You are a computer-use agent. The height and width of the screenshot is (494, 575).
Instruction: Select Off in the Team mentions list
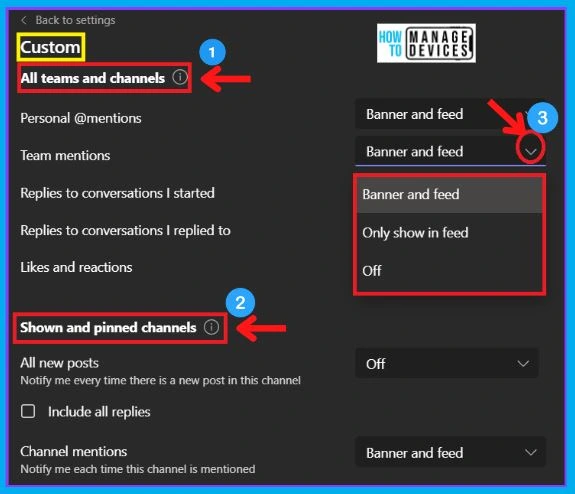pyautogui.click(x=449, y=271)
